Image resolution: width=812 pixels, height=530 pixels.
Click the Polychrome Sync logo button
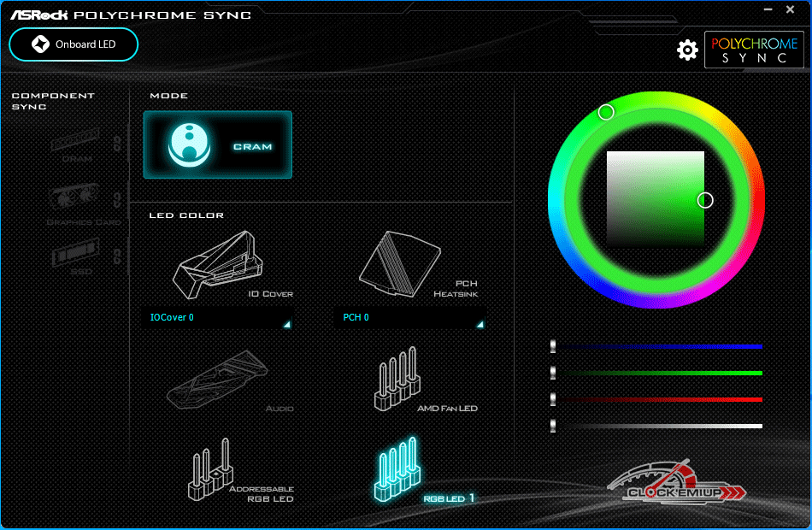click(x=754, y=50)
